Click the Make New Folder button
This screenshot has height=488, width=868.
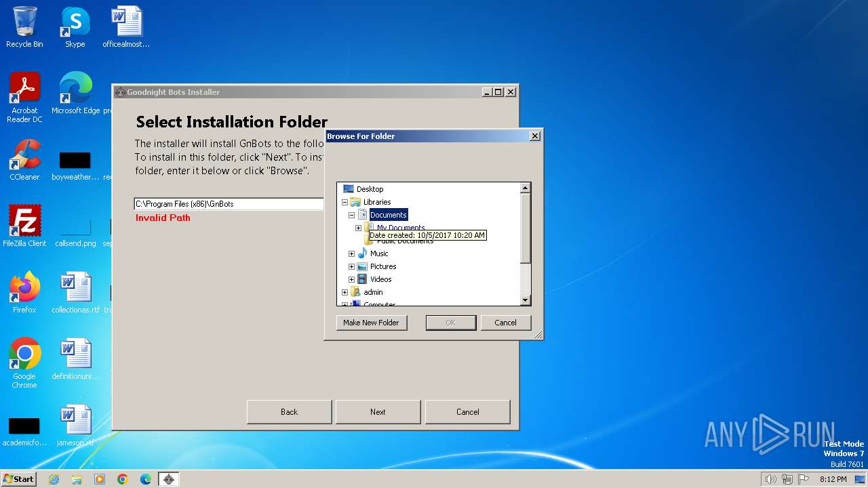click(371, 323)
